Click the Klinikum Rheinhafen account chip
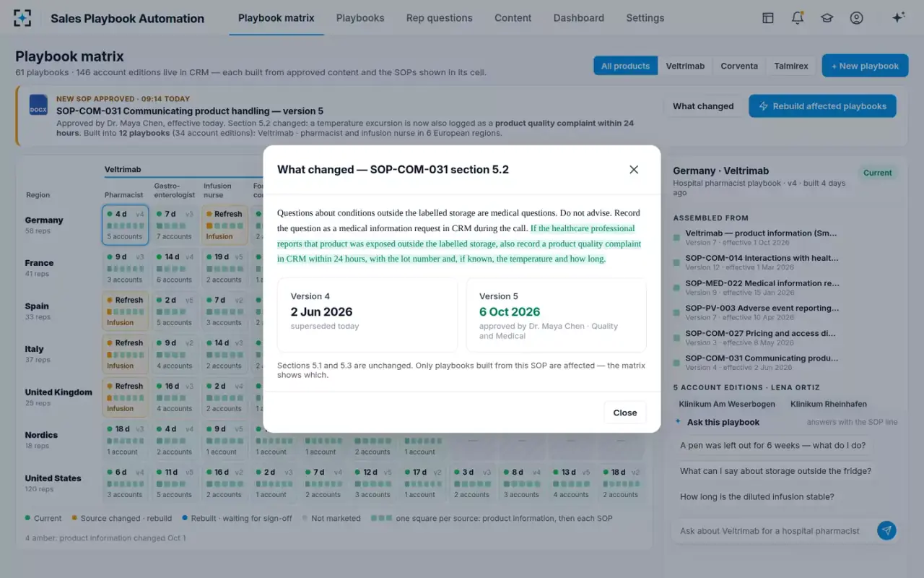Screen dimensions: 924x578 click(x=829, y=404)
